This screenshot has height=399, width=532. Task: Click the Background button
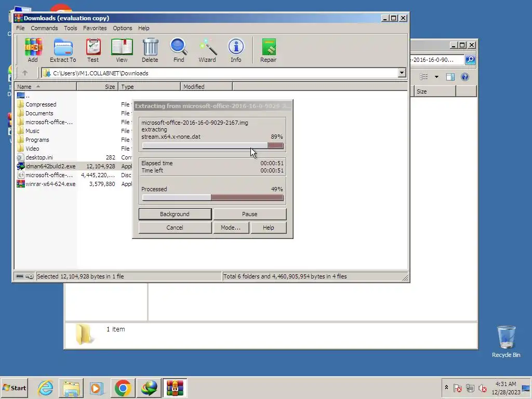coord(175,214)
